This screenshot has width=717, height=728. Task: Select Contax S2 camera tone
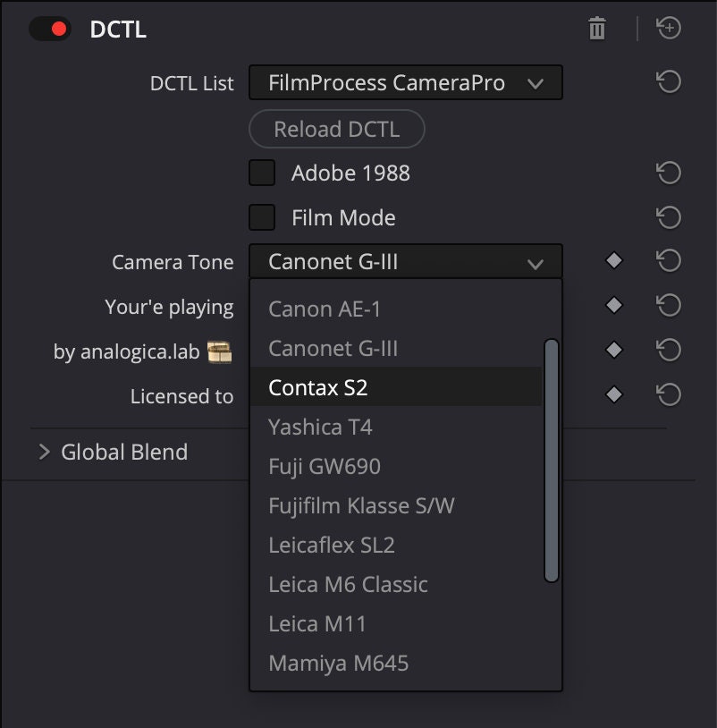(396, 387)
